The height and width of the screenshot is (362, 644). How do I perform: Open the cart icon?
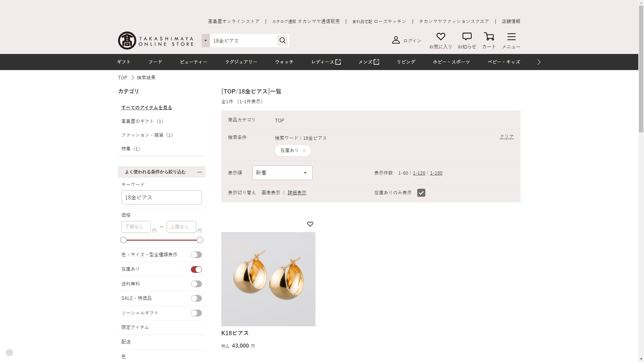click(489, 37)
